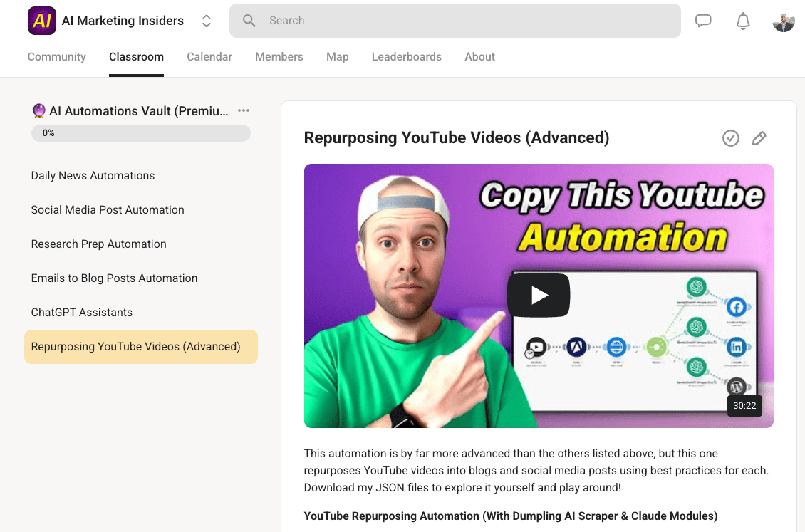
Task: Click the 0% course progress bar
Action: 140,133
